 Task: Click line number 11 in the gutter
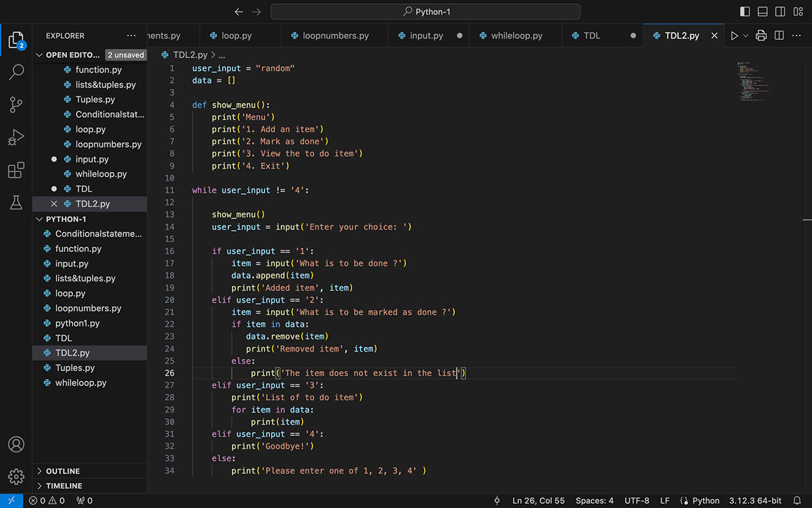pyautogui.click(x=169, y=190)
